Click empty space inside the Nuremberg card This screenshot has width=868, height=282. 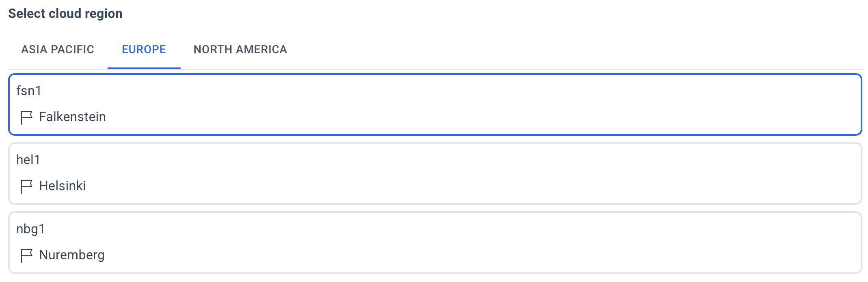click(487, 243)
